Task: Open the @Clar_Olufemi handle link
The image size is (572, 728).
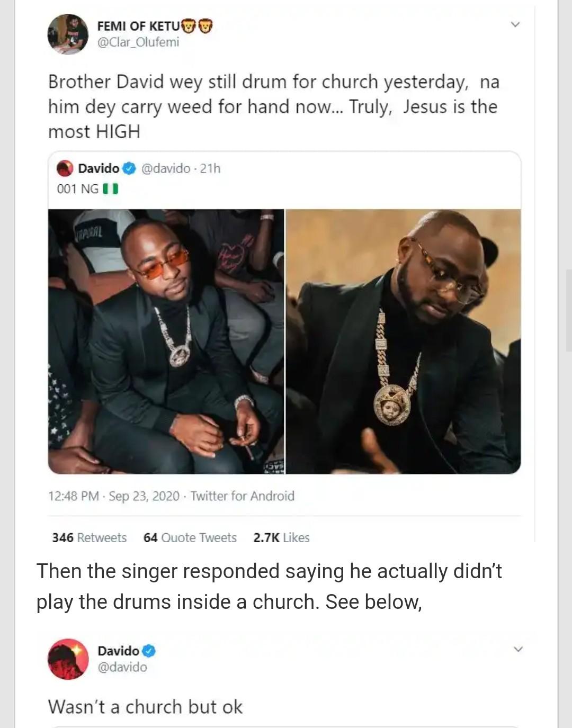Action: click(x=138, y=42)
